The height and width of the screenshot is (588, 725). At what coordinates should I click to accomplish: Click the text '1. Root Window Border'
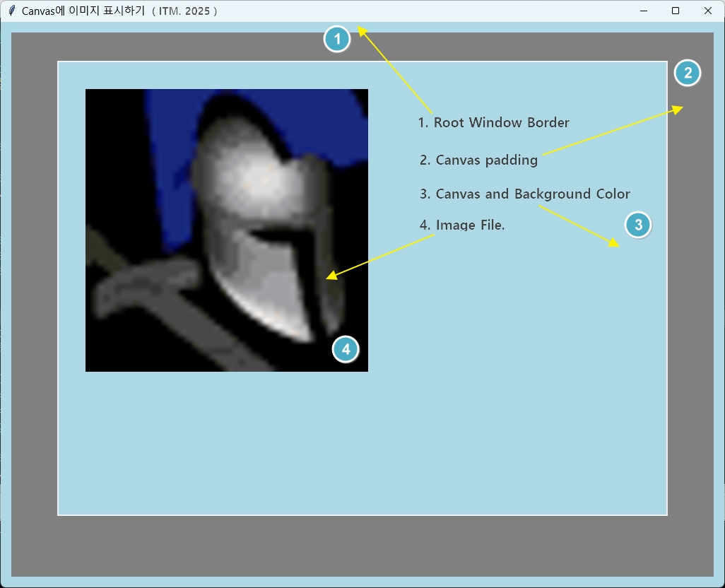(x=493, y=122)
